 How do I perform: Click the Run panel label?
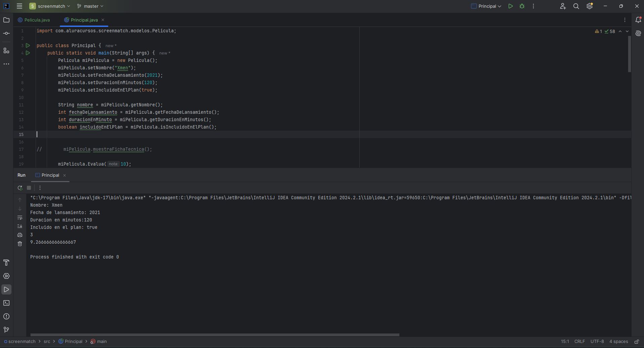[x=22, y=175]
